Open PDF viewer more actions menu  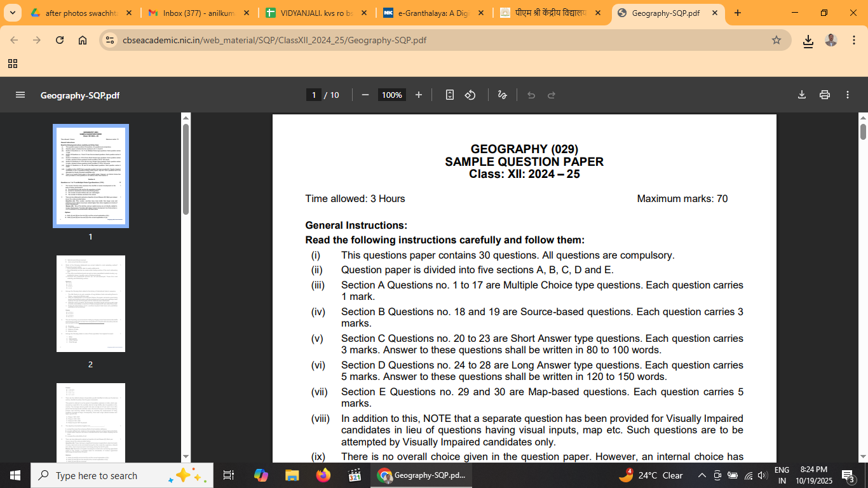848,95
